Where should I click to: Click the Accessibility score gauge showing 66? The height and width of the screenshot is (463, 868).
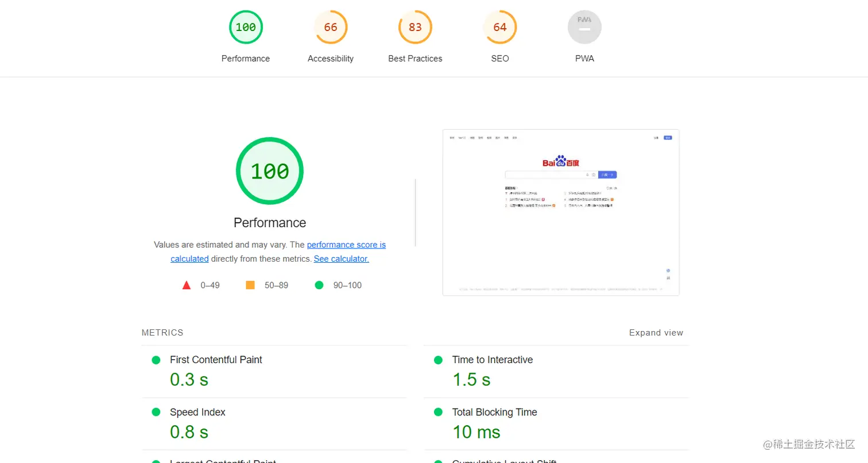331,27
